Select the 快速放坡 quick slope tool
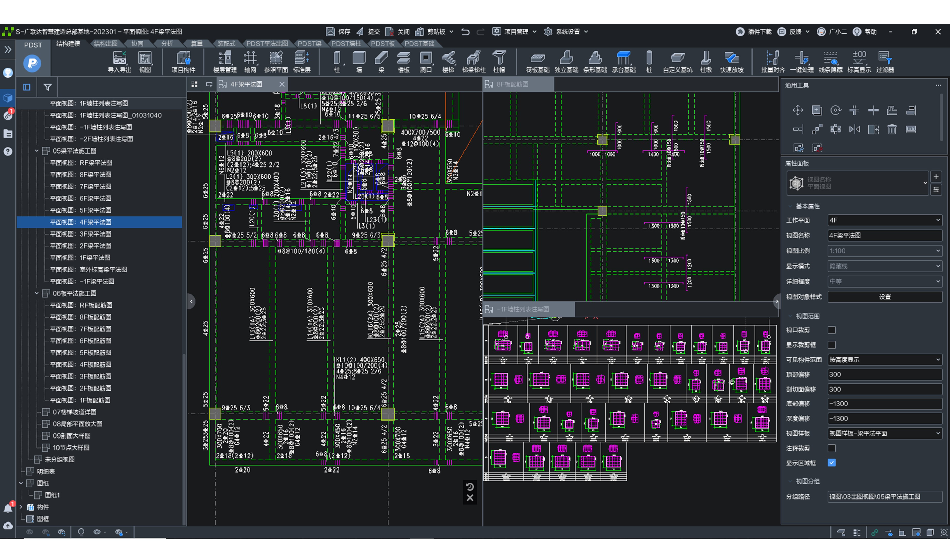This screenshot has width=950, height=560. click(x=731, y=61)
